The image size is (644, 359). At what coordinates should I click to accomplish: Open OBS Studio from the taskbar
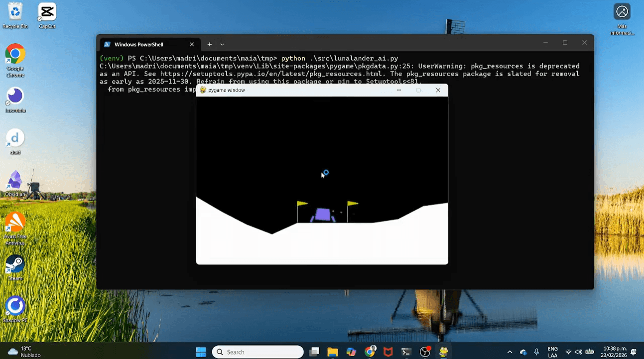[x=424, y=352]
